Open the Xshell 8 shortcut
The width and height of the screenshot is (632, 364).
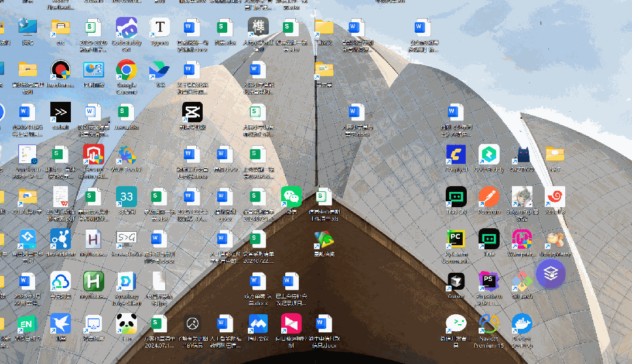pyautogui.click(x=555, y=197)
